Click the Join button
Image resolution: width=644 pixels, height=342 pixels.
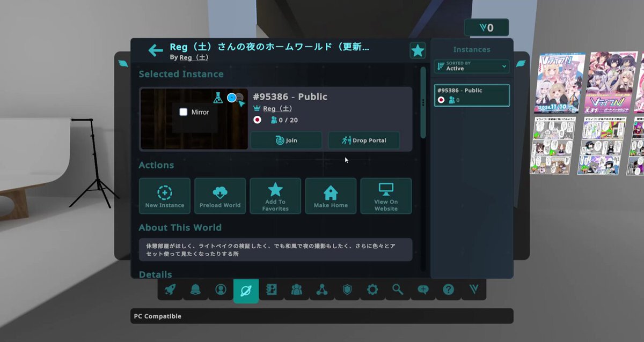tap(286, 140)
